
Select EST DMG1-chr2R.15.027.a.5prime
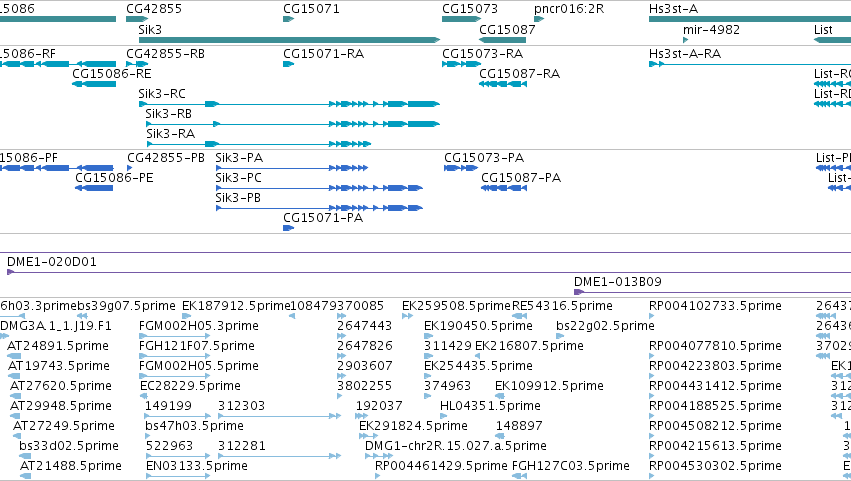[x=456, y=446]
